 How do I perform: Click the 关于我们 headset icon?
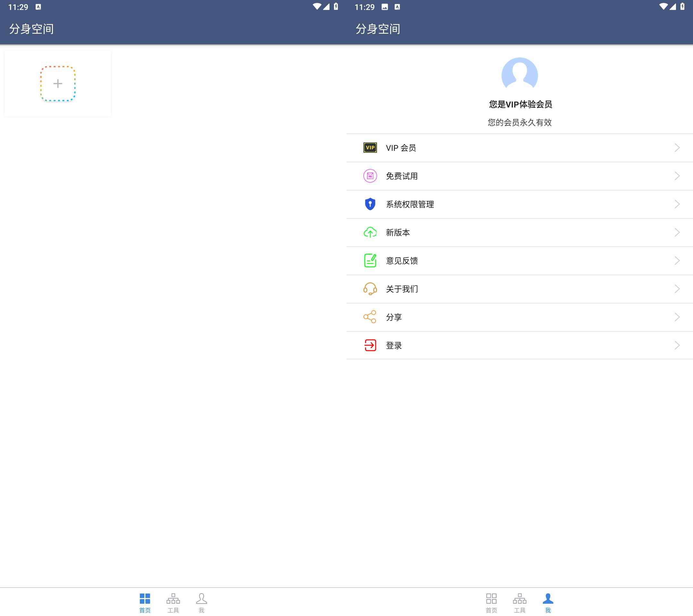370,289
